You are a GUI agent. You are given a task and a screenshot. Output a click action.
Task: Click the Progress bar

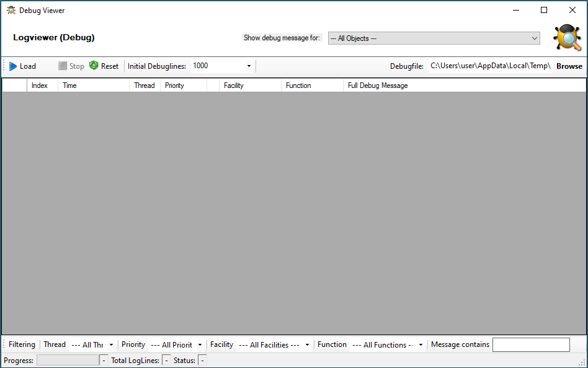click(68, 361)
